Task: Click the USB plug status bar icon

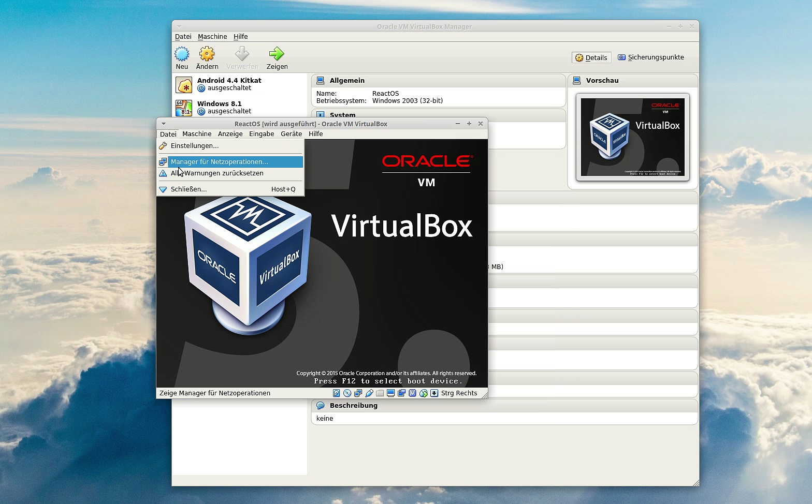Action: (x=369, y=393)
